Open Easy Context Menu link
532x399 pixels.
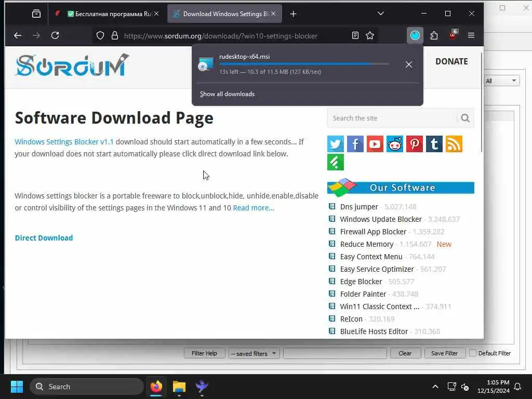371,257
